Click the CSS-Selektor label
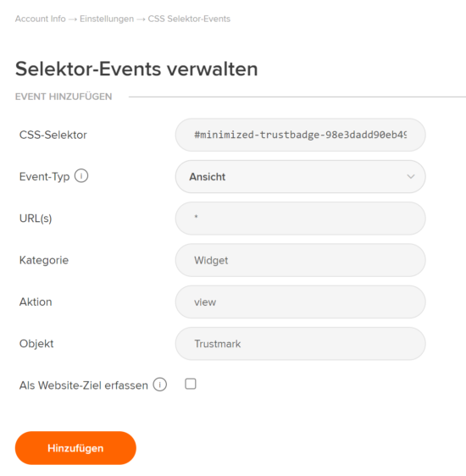466x476 pixels. (53, 135)
